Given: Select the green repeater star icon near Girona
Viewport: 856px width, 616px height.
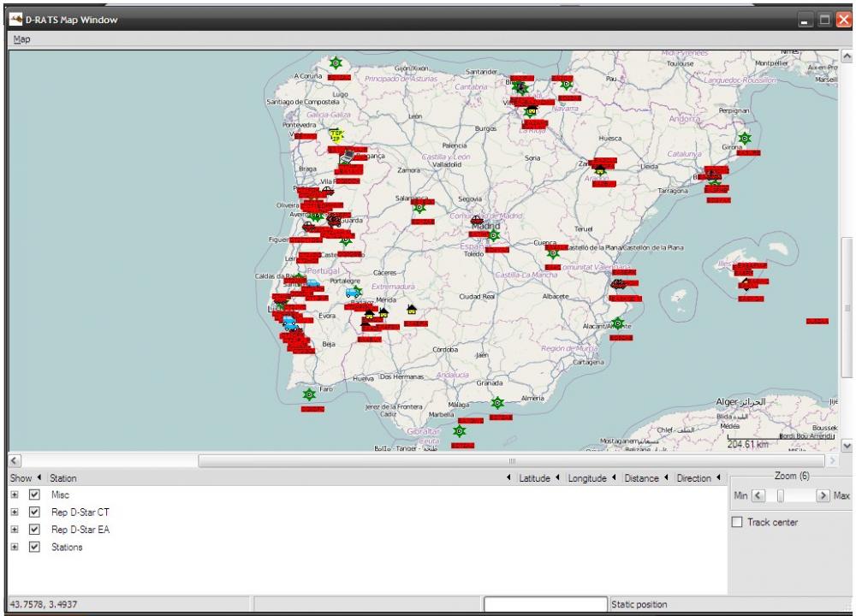Looking at the screenshot, I should click(743, 138).
